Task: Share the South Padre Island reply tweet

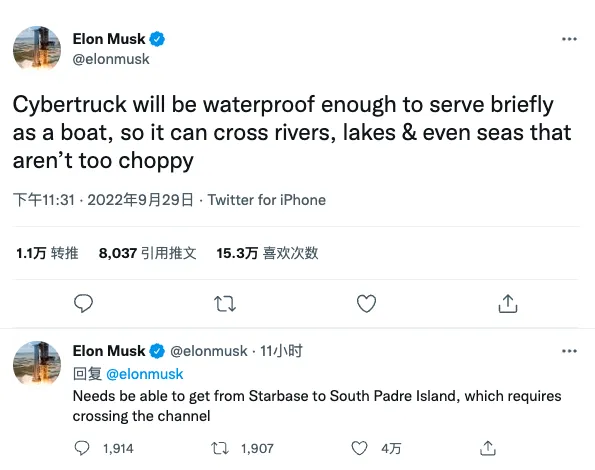Action: click(x=488, y=448)
